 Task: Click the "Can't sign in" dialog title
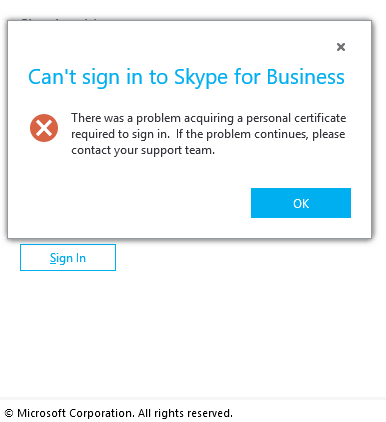186,77
